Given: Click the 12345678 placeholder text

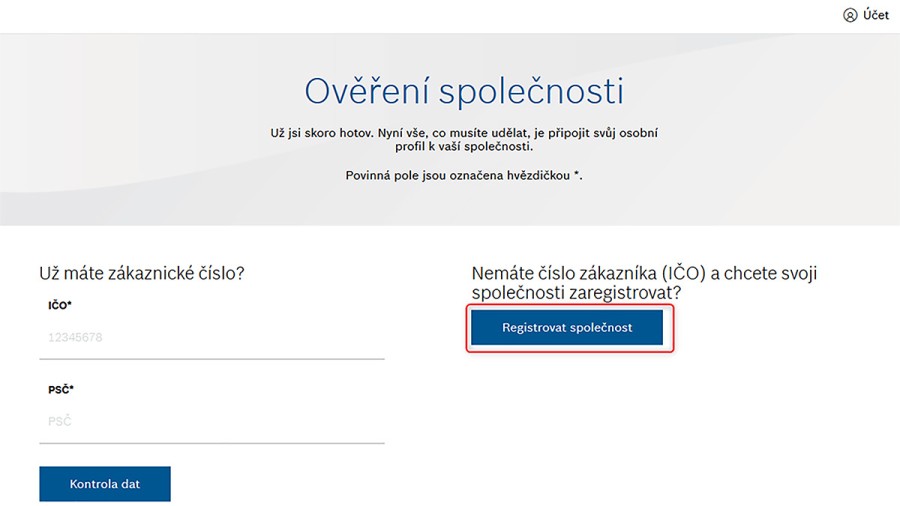Looking at the screenshot, I should coord(75,337).
